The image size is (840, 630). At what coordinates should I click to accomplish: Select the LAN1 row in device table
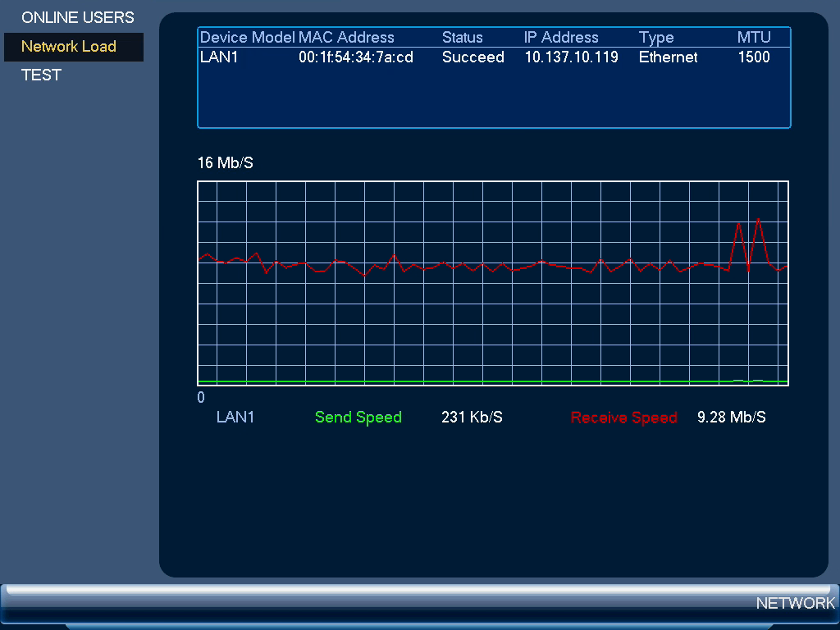[x=493, y=57]
